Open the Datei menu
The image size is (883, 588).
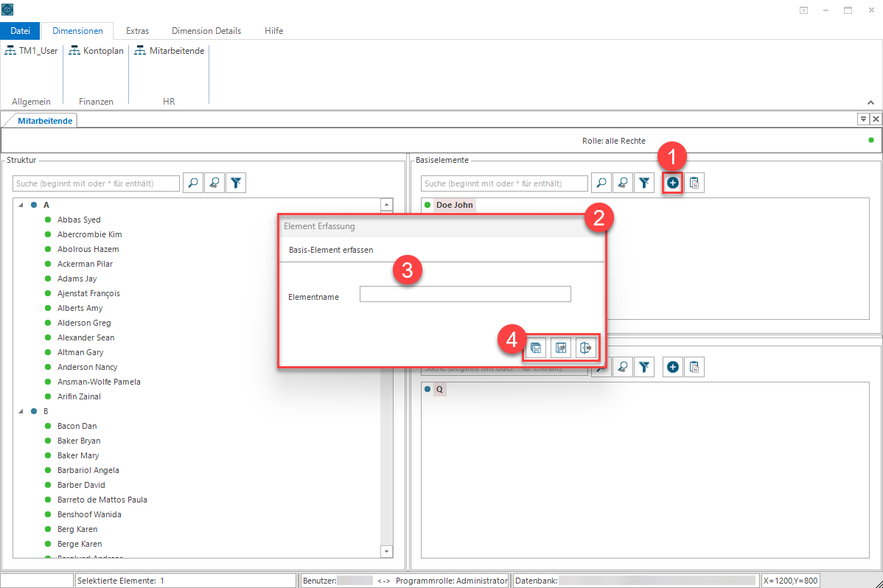[x=21, y=31]
